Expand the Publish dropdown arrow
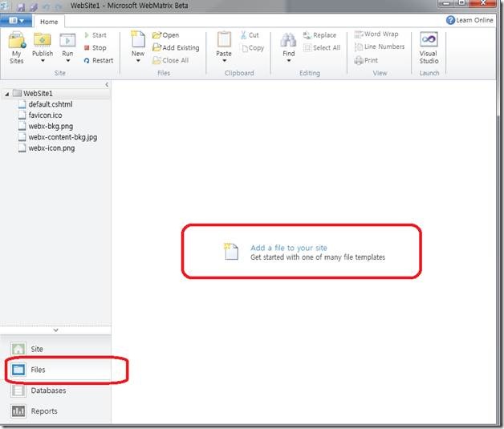The width and height of the screenshot is (504, 429). point(43,61)
